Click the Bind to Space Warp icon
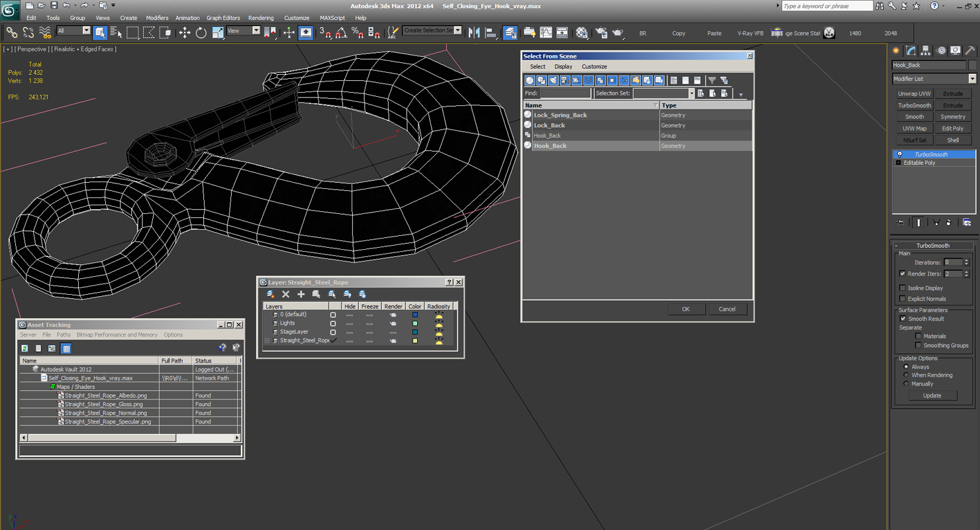Viewport: 980px width, 530px height. tap(45, 32)
